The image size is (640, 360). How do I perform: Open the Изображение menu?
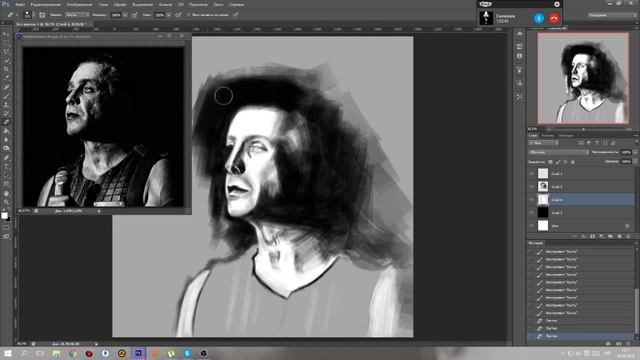tap(79, 4)
